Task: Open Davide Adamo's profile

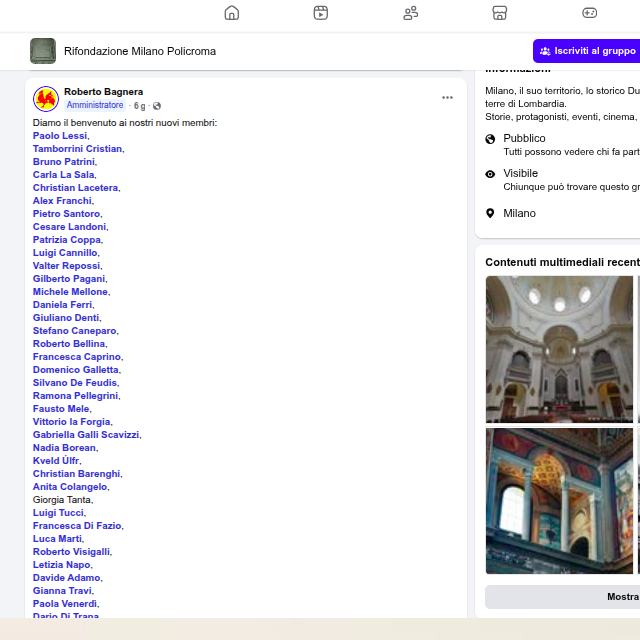Action: [67, 578]
